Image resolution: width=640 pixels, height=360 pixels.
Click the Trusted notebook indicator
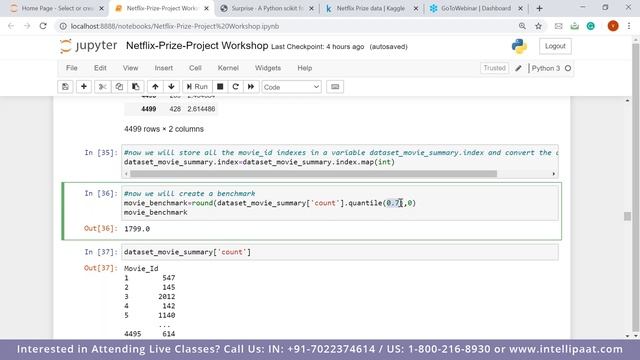click(494, 68)
